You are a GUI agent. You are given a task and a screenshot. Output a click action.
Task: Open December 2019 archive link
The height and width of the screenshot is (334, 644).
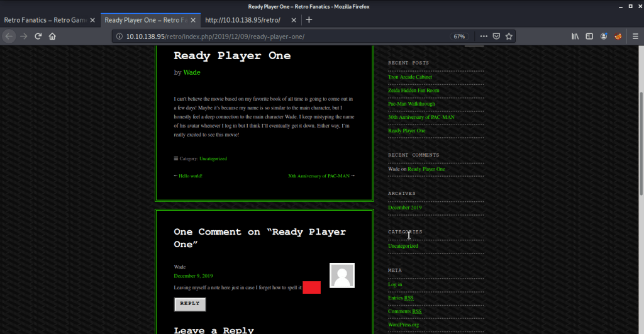404,208
